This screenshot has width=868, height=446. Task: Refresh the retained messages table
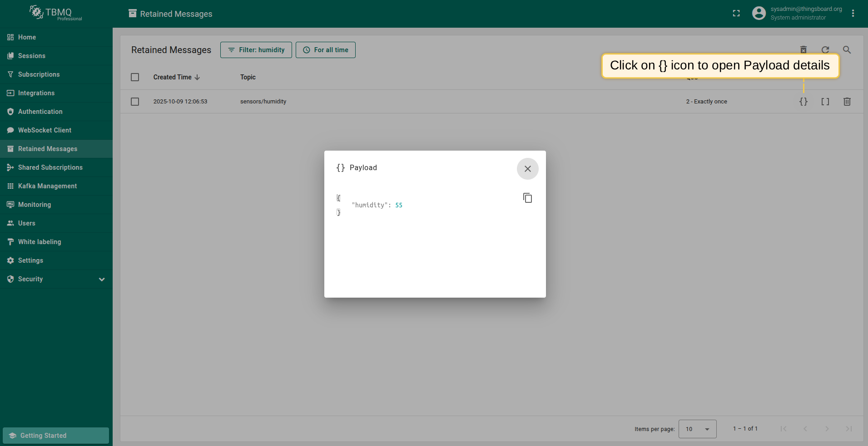[825, 49]
